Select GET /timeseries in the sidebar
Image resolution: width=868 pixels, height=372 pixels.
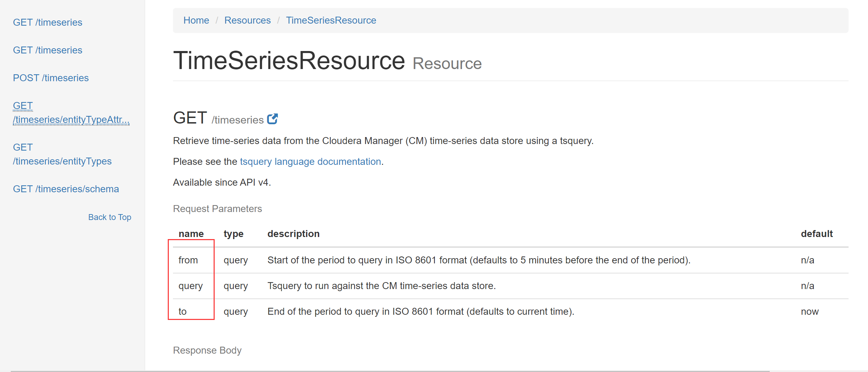[x=48, y=22]
